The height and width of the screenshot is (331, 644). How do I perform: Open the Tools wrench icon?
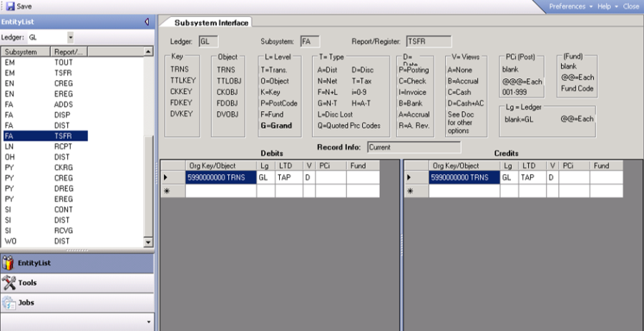tap(9, 282)
